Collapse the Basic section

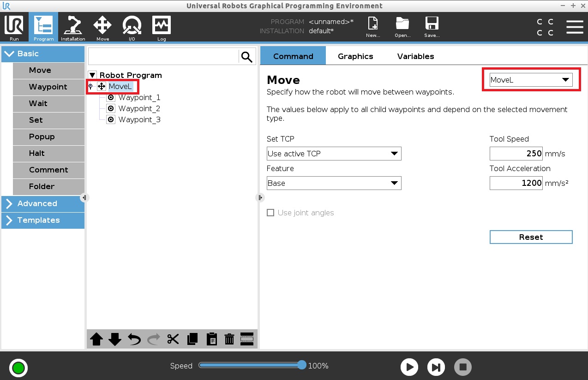43,54
